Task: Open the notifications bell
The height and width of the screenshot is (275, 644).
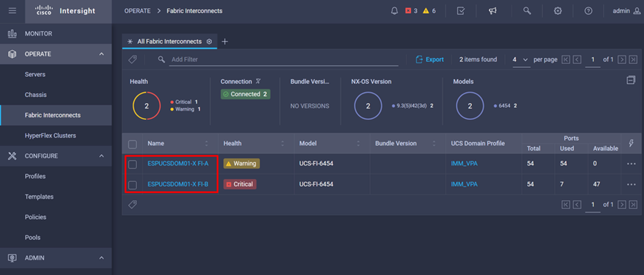Action: (394, 11)
